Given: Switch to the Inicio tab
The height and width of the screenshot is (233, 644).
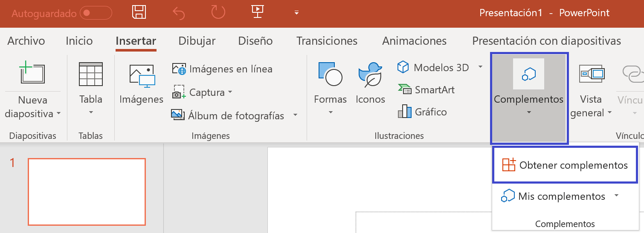Looking at the screenshot, I should click(x=79, y=41).
